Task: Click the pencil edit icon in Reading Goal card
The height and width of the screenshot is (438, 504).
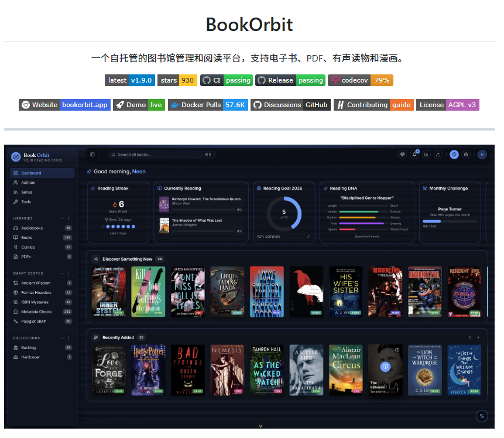Action: [308, 237]
